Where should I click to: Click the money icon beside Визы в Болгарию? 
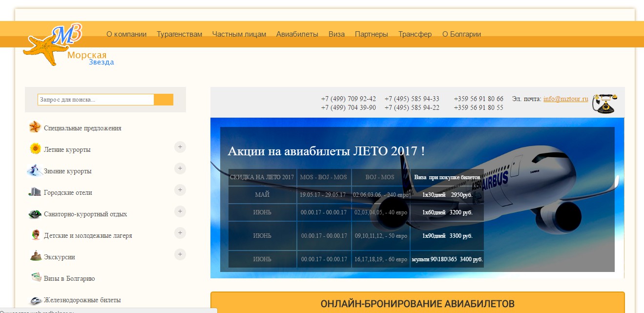click(x=36, y=277)
